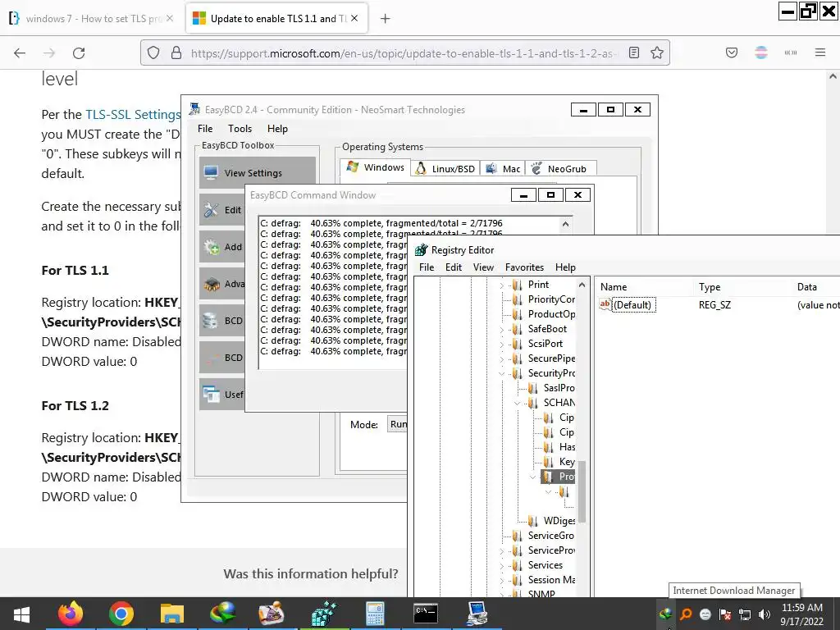
Task: Select the (Default) registry value
Action: pyautogui.click(x=634, y=305)
